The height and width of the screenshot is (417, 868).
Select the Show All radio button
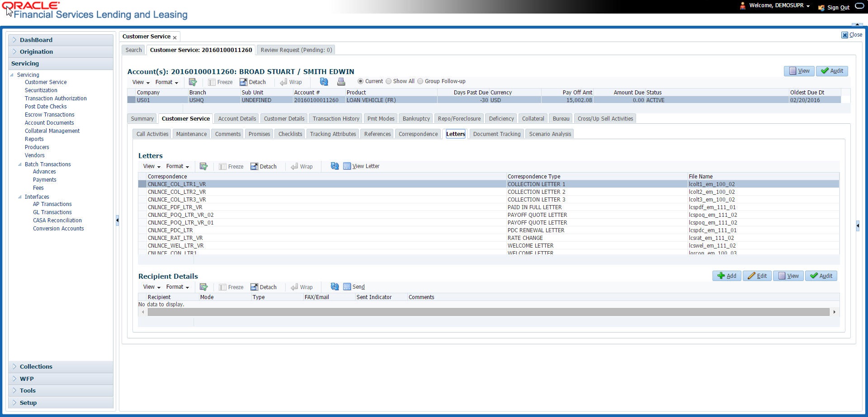click(388, 81)
